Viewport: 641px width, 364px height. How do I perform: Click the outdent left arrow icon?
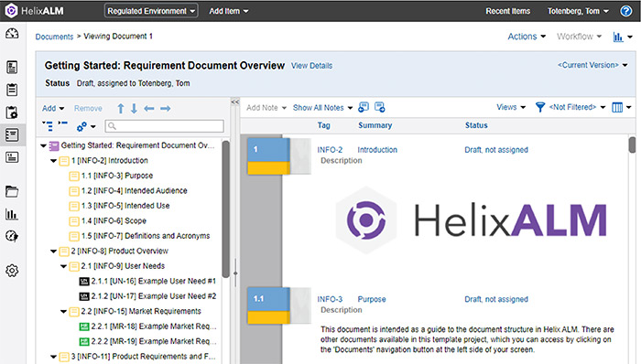[149, 109]
